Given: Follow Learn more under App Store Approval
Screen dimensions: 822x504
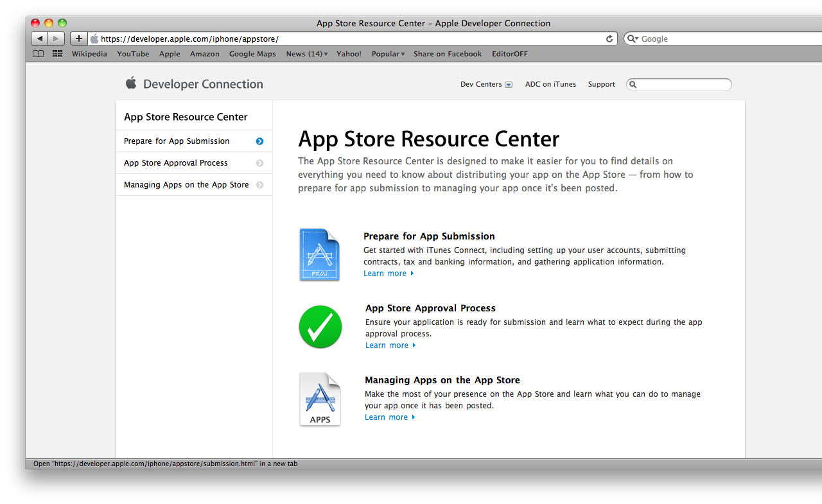Looking at the screenshot, I should [390, 345].
